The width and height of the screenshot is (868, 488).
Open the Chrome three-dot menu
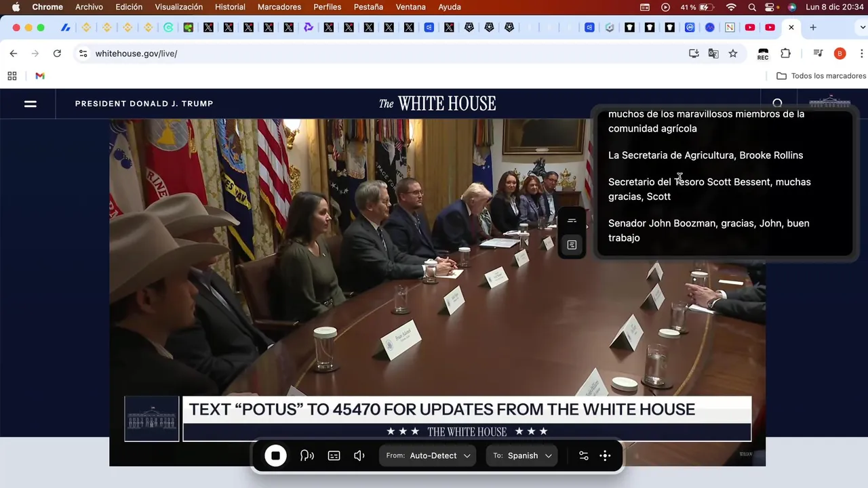[x=861, y=54]
